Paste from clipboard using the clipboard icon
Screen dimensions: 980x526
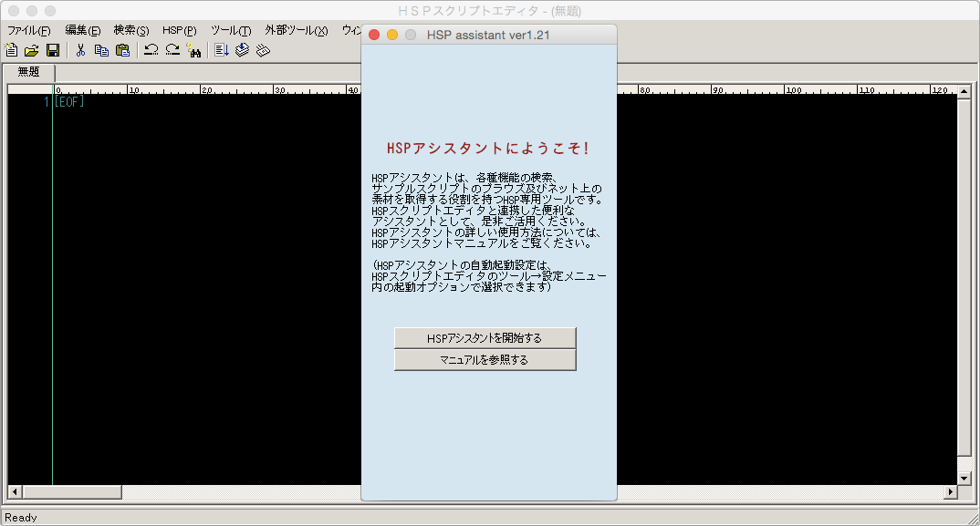coord(123,51)
